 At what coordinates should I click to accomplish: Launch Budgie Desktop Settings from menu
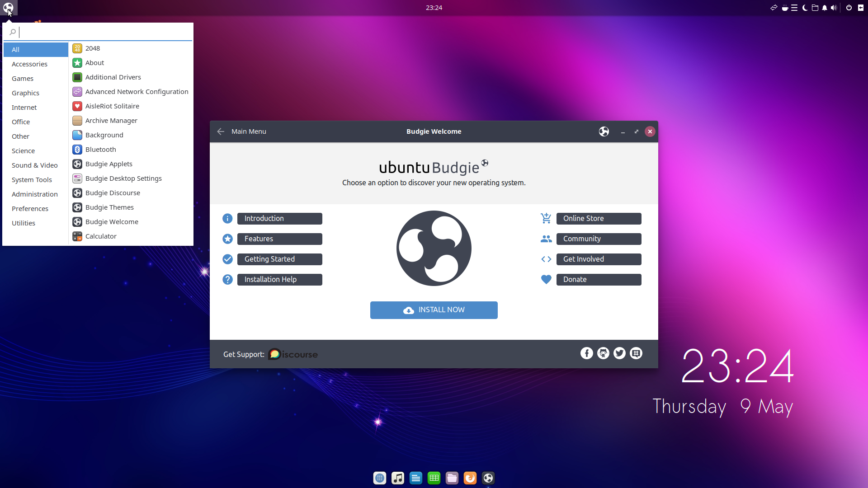coord(131,178)
